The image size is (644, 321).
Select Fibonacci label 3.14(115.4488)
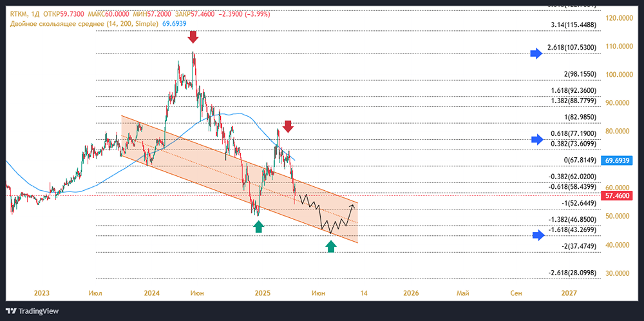point(573,25)
